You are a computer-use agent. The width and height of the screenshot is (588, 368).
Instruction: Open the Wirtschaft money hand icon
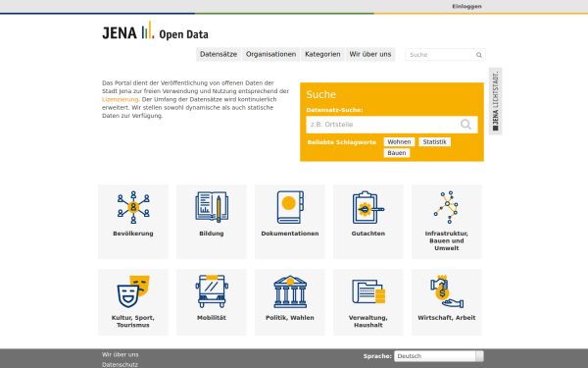446,291
